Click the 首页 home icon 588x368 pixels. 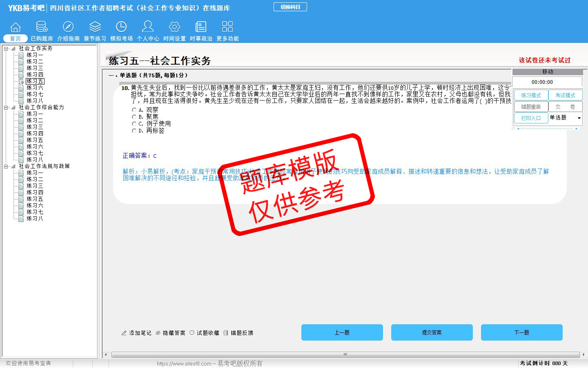pos(16,27)
